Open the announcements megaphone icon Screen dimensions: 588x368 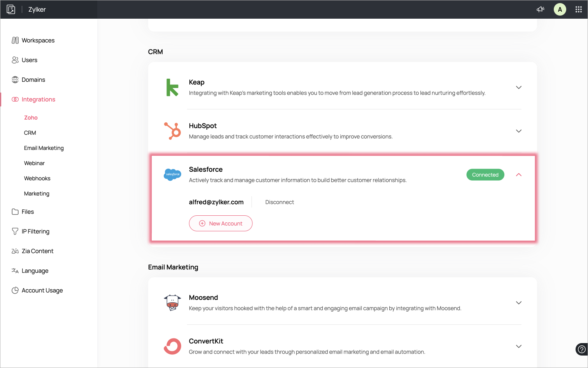[x=541, y=9]
